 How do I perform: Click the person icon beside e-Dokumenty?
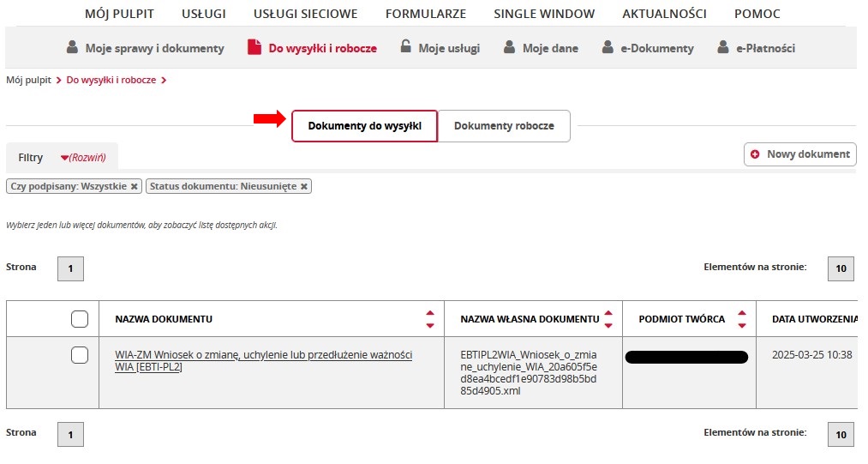[608, 48]
